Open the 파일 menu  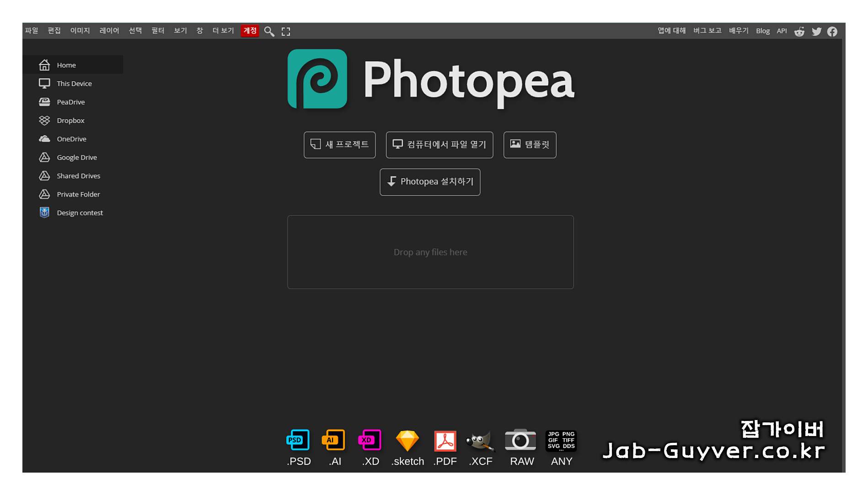click(x=32, y=31)
